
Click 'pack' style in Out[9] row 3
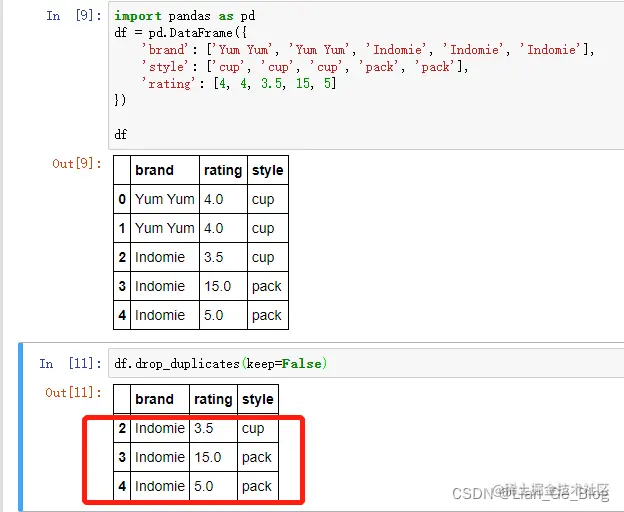[267, 286]
